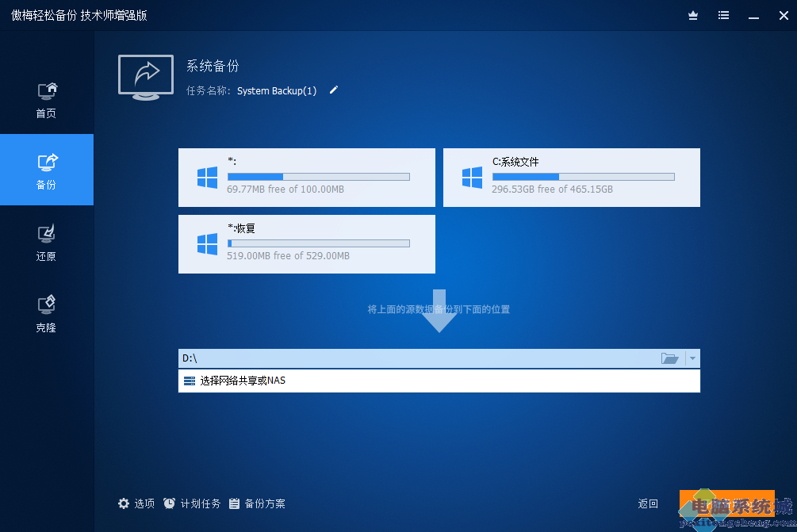Choose 选择网络共享或NAS option

[x=439, y=381]
